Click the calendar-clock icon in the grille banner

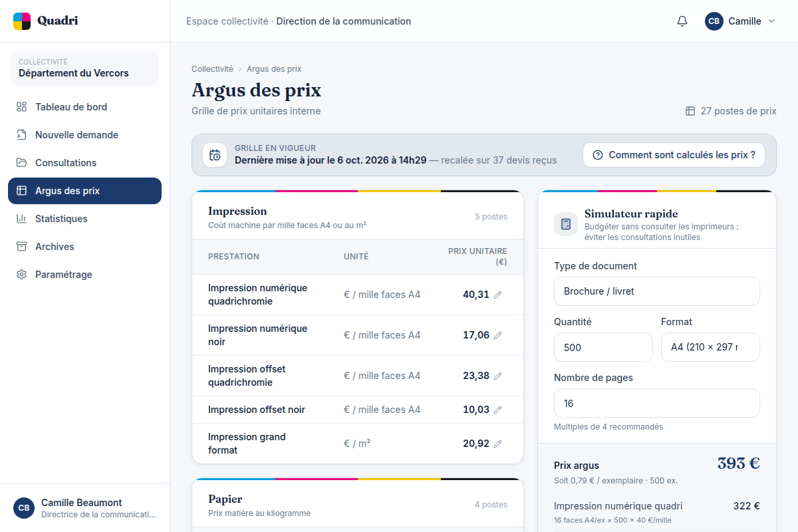[215, 155]
